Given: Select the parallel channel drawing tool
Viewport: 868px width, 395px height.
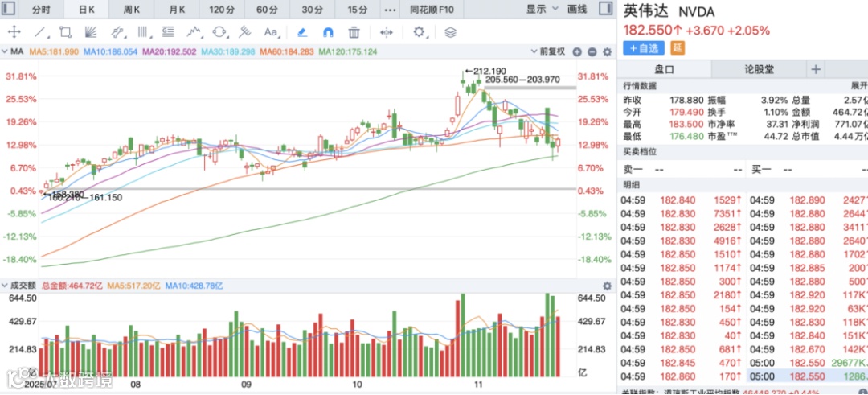Looking at the screenshot, I should click(117, 32).
